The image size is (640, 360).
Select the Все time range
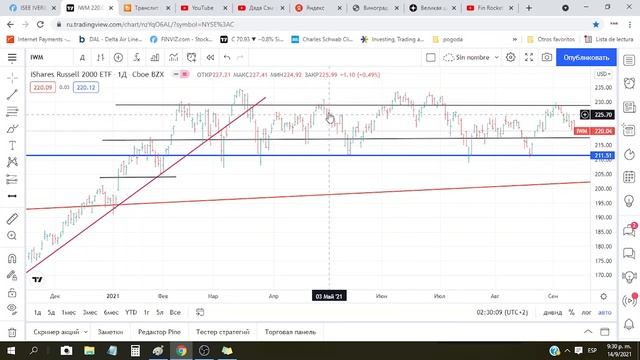(175, 312)
